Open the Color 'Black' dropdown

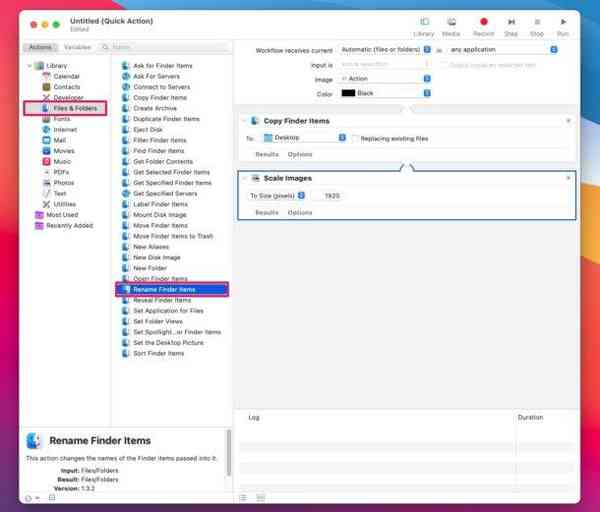pos(385,93)
